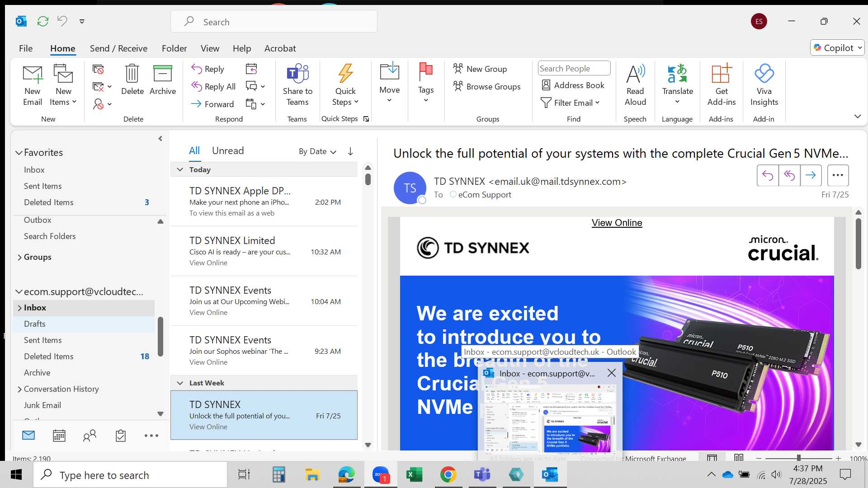The image size is (868, 488).
Task: Open the New Items button
Action: (x=63, y=85)
